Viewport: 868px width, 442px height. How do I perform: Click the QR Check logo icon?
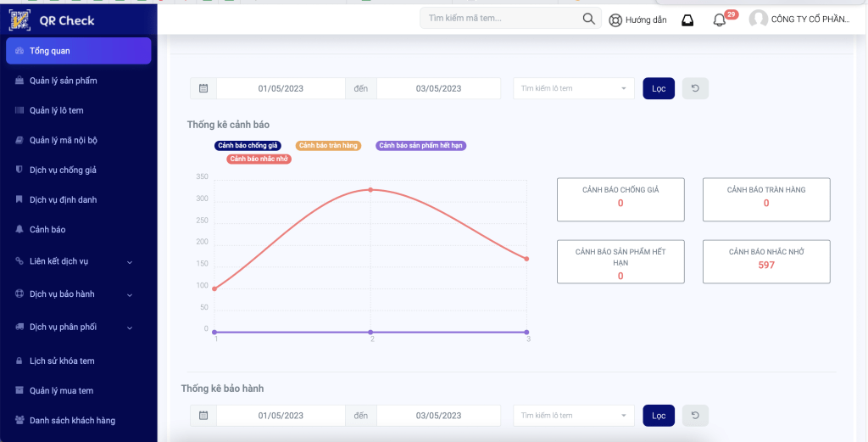point(20,20)
